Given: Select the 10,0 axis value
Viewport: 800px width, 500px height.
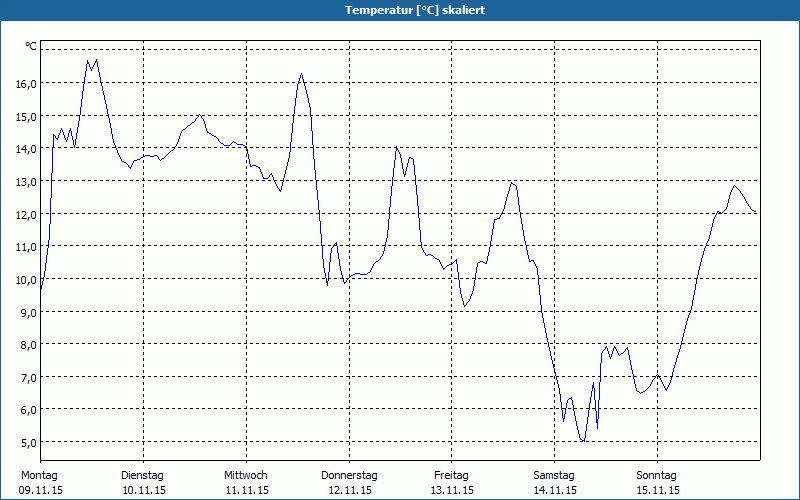Looking at the screenshot, I should pos(26,280).
